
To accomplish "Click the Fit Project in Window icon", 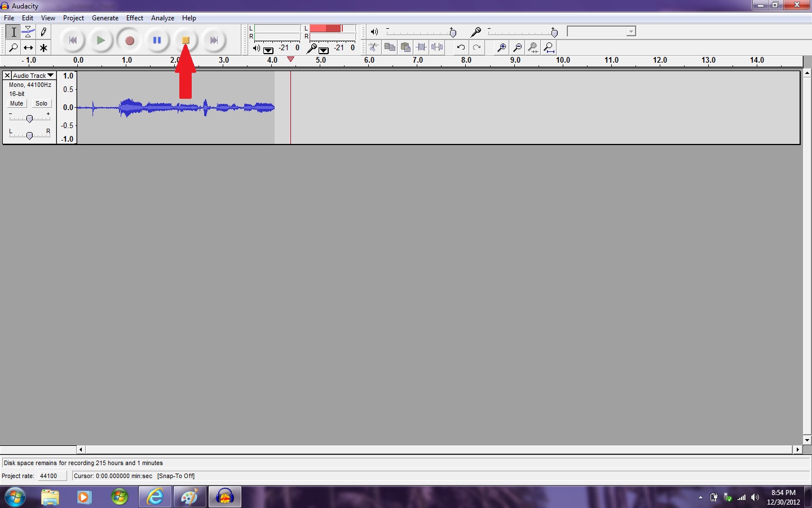I will tap(549, 47).
